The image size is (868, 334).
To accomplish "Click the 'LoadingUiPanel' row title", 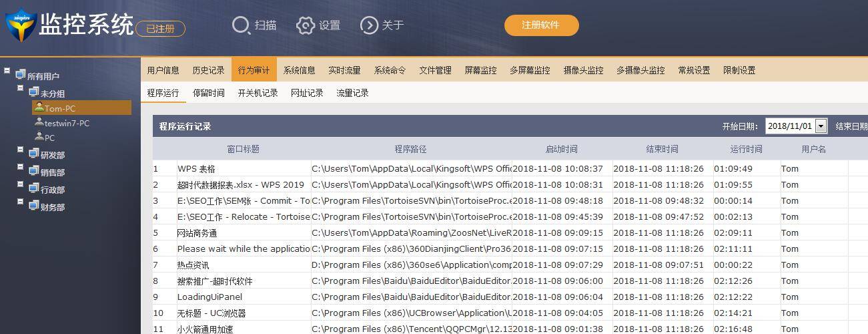I will (x=209, y=297).
